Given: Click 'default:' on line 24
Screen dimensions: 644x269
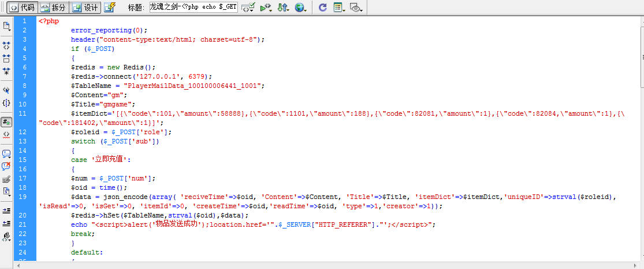Looking at the screenshot, I should pyautogui.click(x=87, y=252).
